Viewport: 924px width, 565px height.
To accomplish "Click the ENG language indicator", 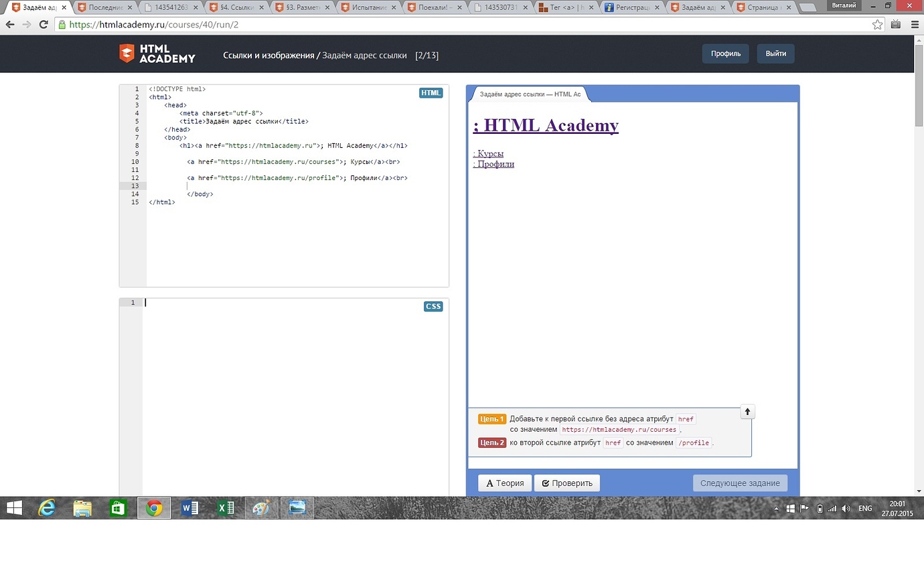I will click(x=865, y=509).
